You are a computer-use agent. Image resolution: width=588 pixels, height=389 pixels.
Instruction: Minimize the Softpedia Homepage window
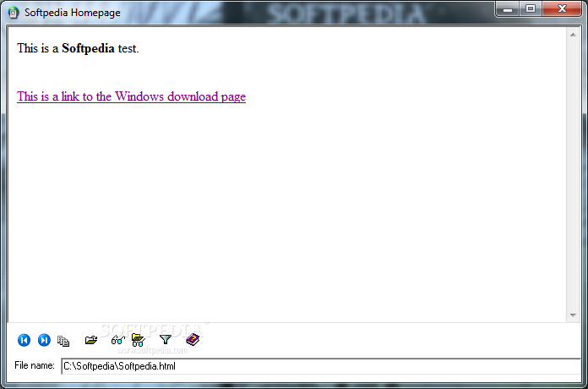tap(508, 9)
